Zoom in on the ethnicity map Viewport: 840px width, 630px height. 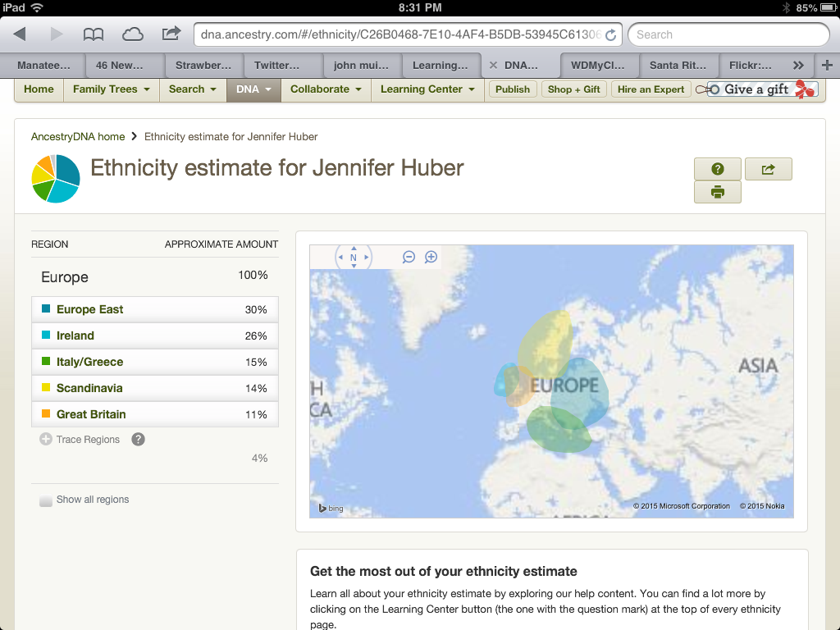[x=431, y=257]
